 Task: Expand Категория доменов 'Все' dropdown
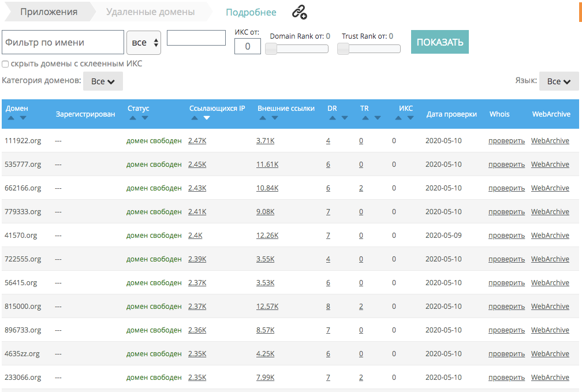103,81
